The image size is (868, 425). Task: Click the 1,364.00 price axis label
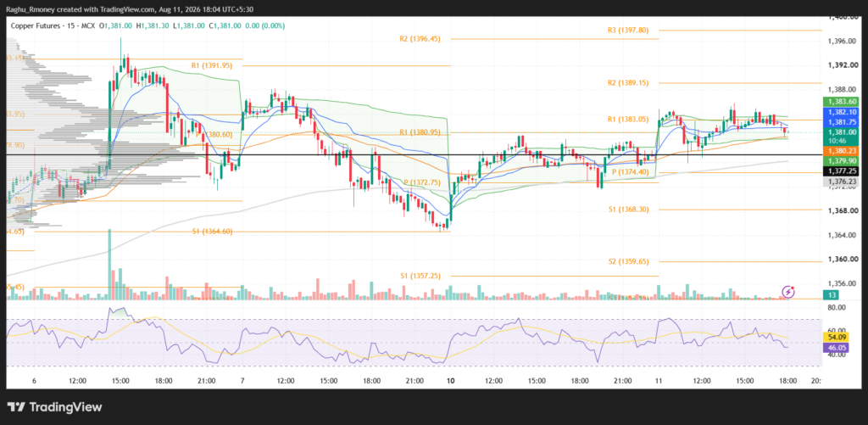pyautogui.click(x=842, y=235)
